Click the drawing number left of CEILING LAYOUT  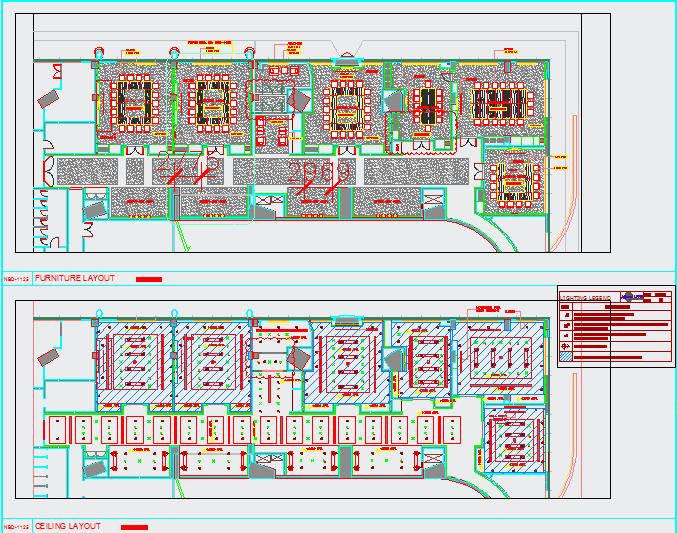[x=15, y=527]
